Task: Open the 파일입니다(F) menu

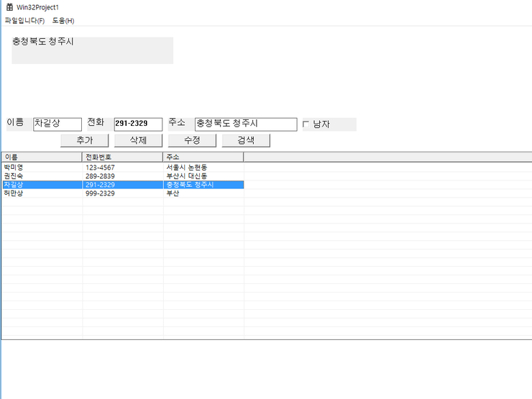Action: click(24, 21)
